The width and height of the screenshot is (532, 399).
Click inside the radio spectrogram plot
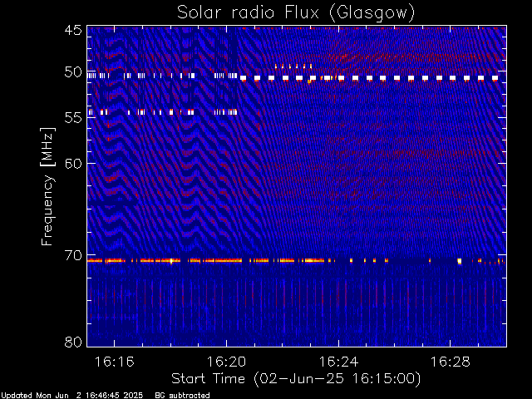(297, 186)
